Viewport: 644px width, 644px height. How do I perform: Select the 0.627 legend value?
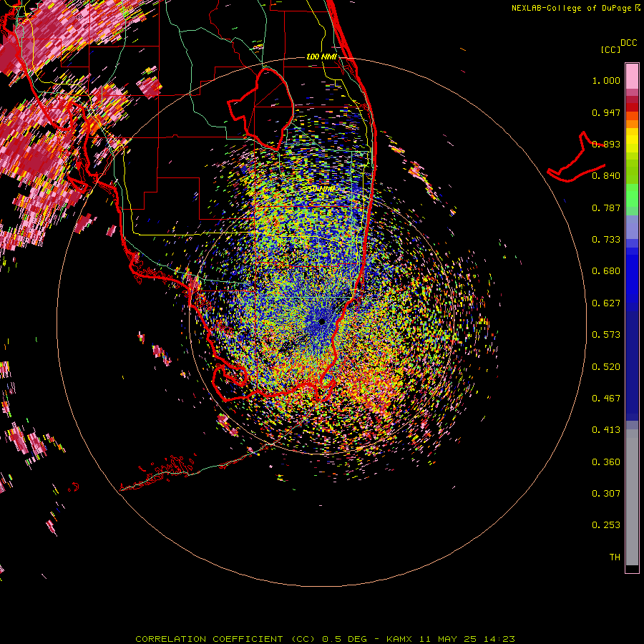coord(606,303)
